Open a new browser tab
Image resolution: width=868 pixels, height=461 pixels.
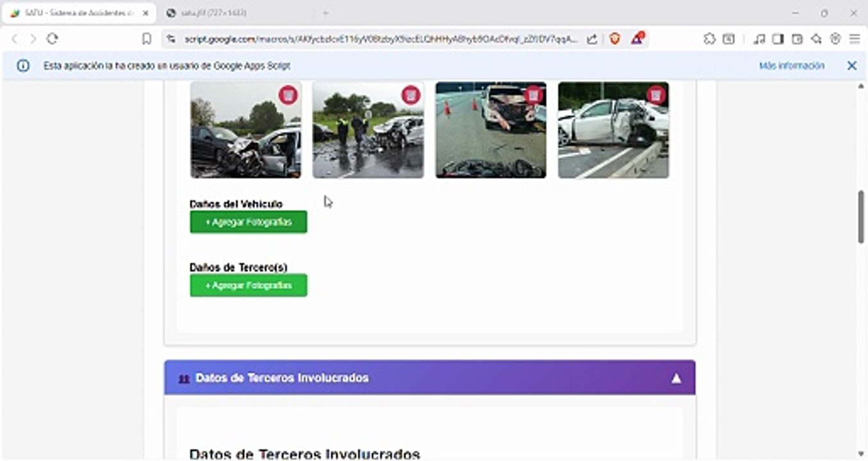pyautogui.click(x=325, y=13)
